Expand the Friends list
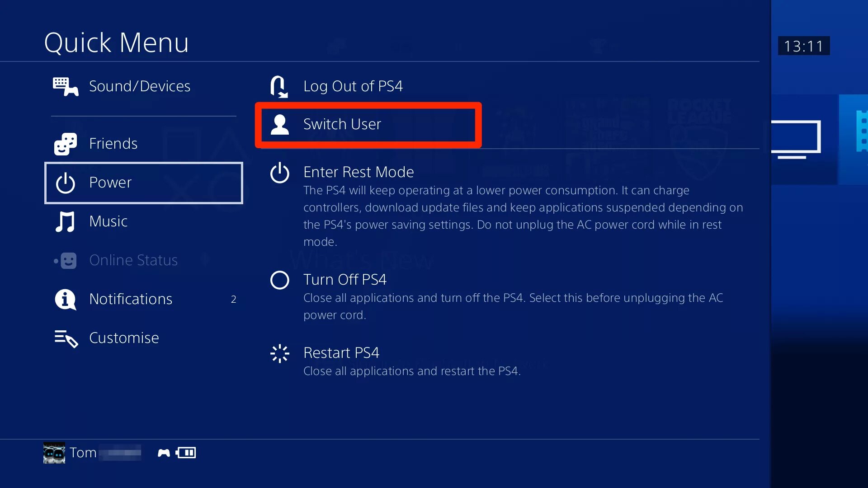Screen dimensions: 868x488 (113, 143)
